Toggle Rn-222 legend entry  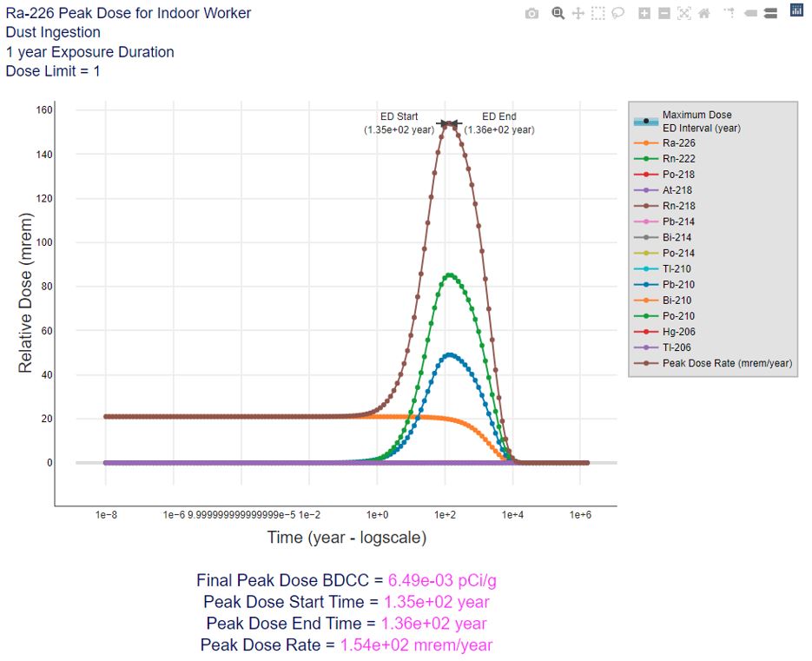pos(678,159)
